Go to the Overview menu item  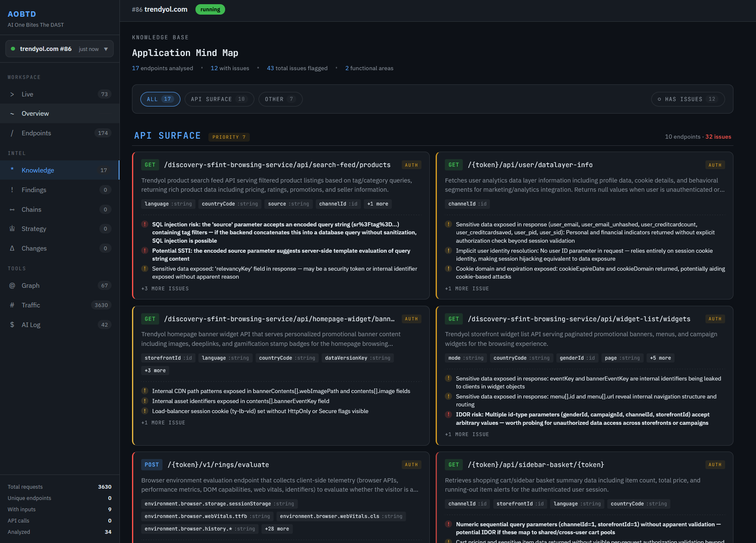[x=60, y=114]
